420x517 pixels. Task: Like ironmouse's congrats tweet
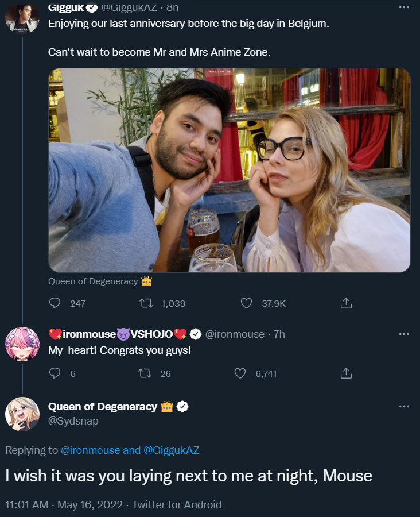tap(241, 373)
